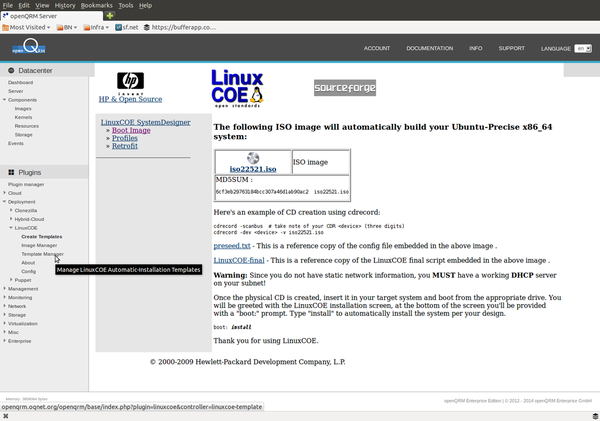This screenshot has width=600, height=421.
Task: Open Resources under Components
Action: tap(27, 126)
